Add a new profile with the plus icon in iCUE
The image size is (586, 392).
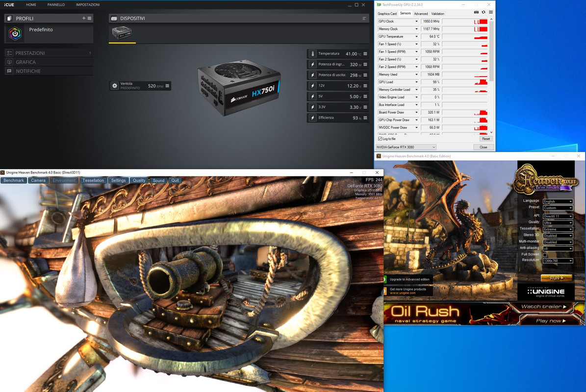84,18
